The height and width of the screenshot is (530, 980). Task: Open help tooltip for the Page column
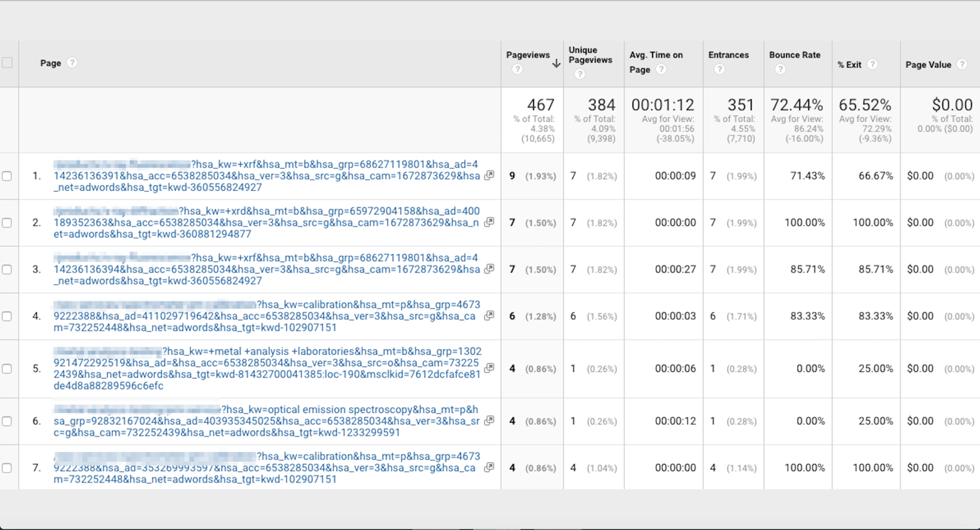[71, 62]
